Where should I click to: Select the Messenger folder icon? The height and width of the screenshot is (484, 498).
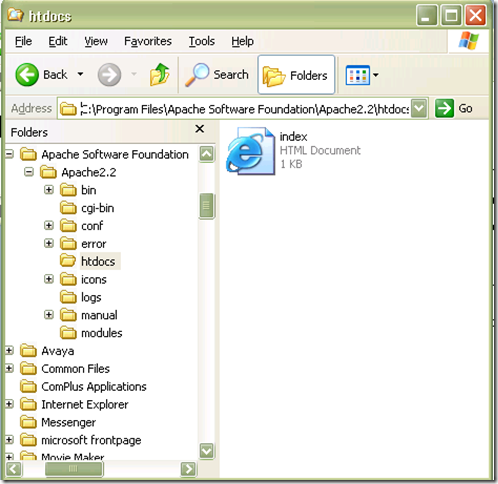tap(28, 422)
